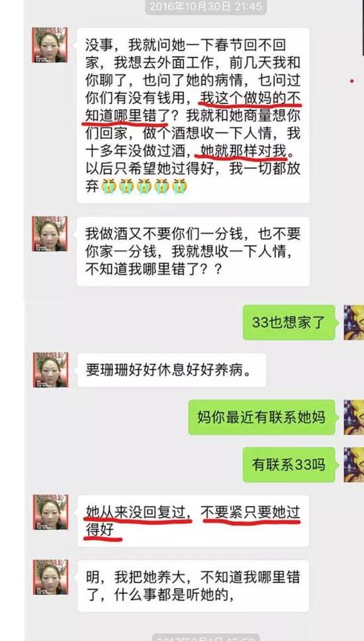364x641 pixels.
Task: Tap the '我做酒又不要你们一分钱' message bubble
Action: pyautogui.click(x=193, y=252)
